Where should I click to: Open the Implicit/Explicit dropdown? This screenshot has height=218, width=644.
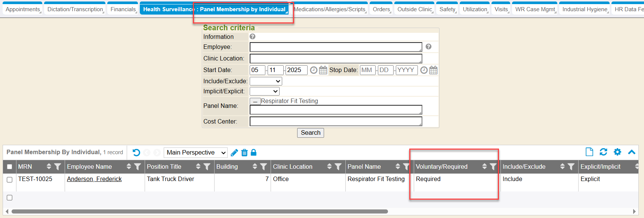click(x=264, y=91)
